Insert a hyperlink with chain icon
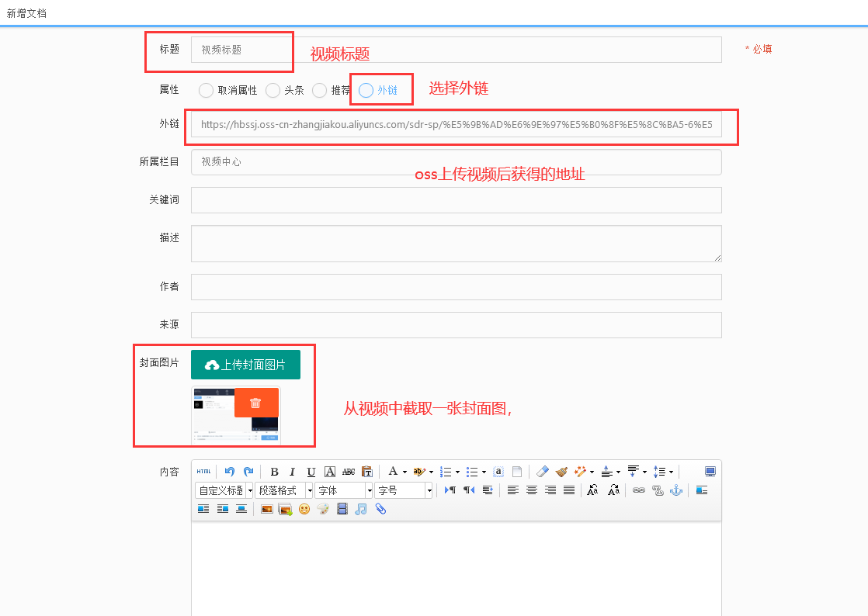 pos(639,490)
